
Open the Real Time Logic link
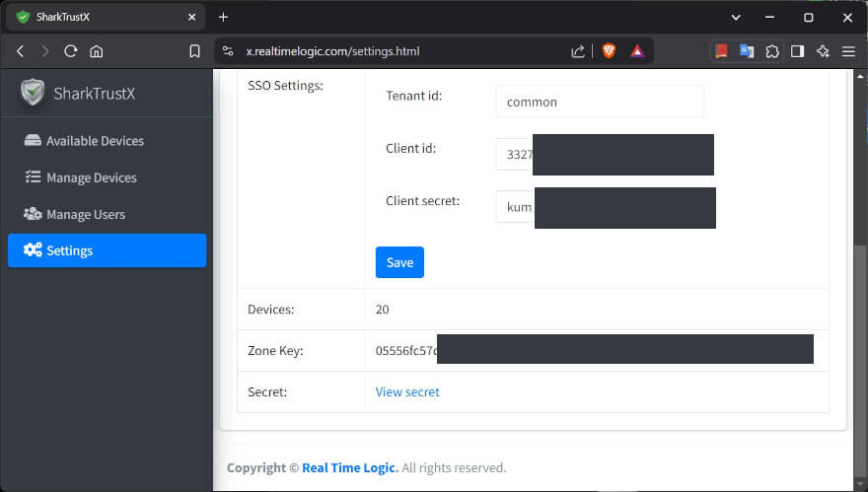click(x=350, y=467)
